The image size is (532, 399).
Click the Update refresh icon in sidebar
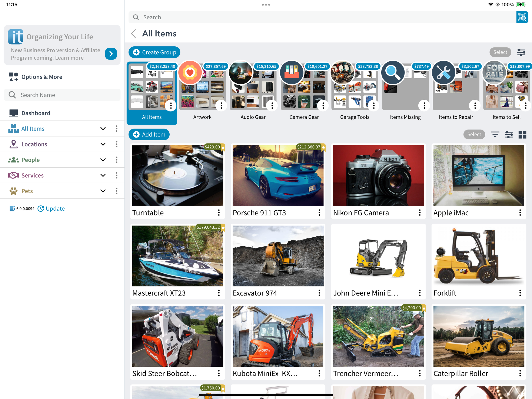(41, 209)
